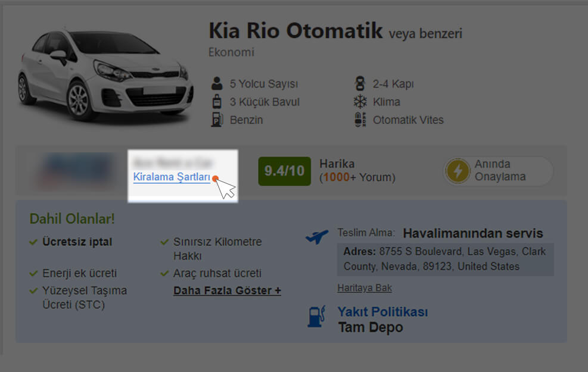Open the Haritaya Bak map link
Image resolution: width=588 pixels, height=372 pixels.
(x=365, y=287)
